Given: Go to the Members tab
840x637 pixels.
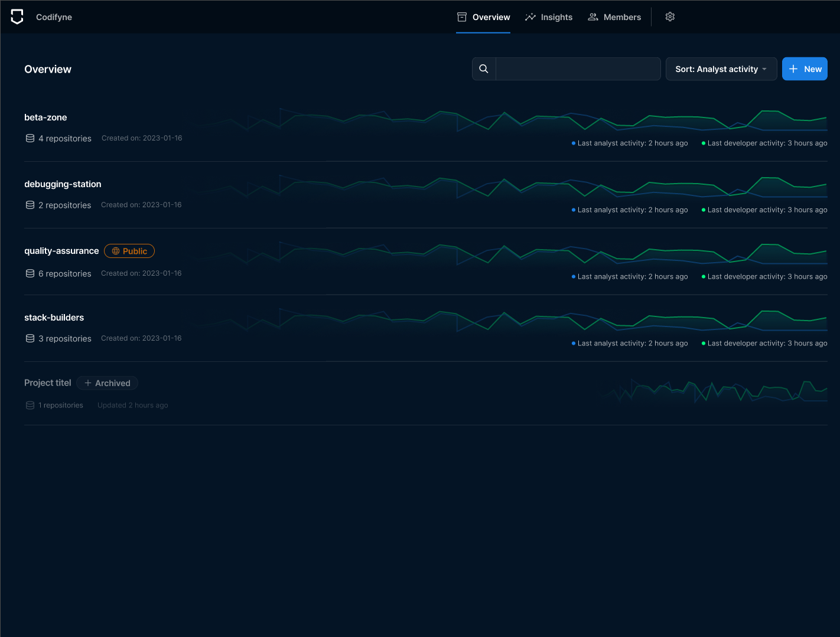Looking at the screenshot, I should pyautogui.click(x=614, y=17).
